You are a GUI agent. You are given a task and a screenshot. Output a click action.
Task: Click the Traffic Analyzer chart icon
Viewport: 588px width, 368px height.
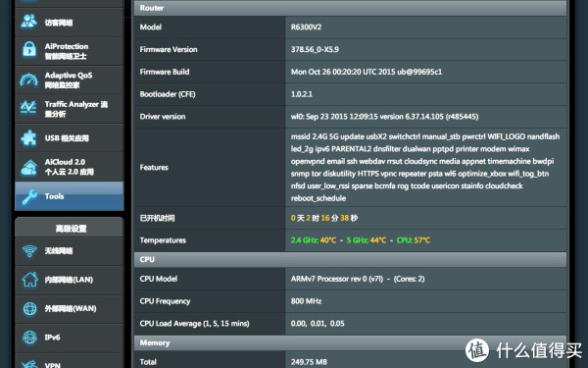coord(28,108)
